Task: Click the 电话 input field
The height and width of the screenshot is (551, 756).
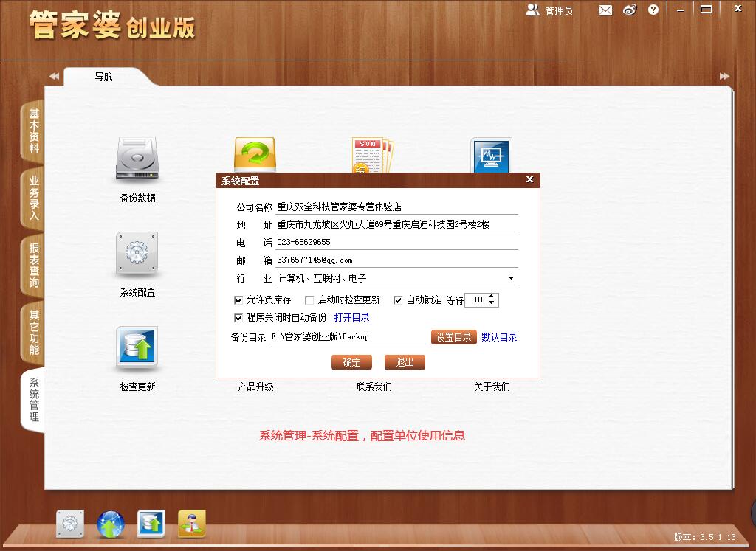Action: pyautogui.click(x=396, y=242)
